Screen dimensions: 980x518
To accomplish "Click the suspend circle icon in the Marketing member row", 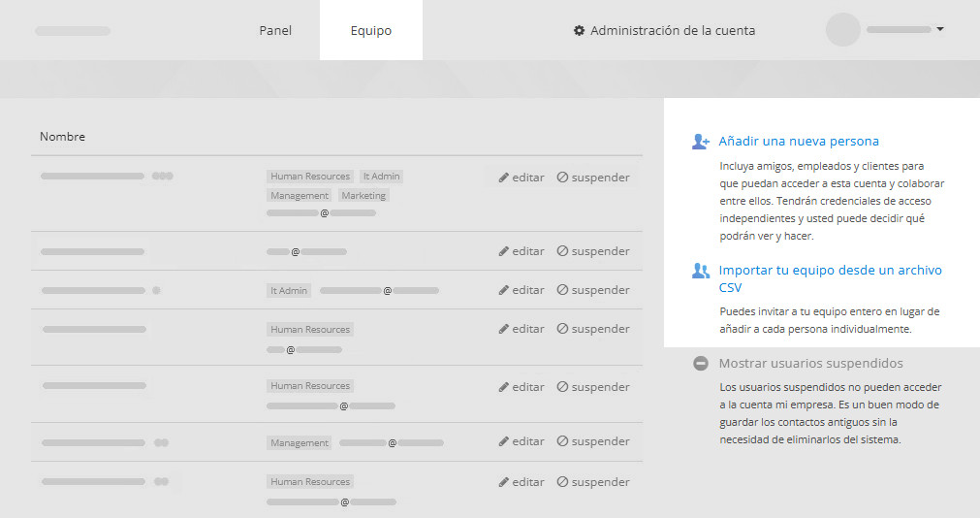I will point(562,178).
